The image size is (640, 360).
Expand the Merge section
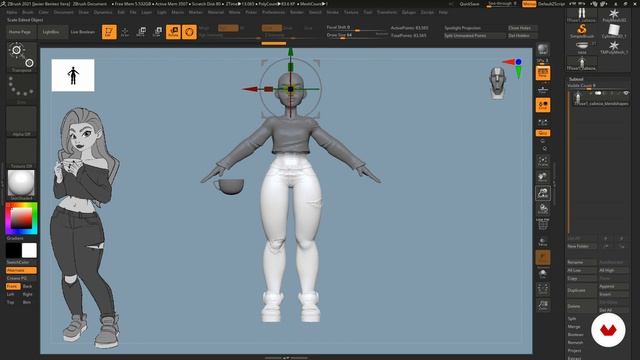(x=573, y=327)
